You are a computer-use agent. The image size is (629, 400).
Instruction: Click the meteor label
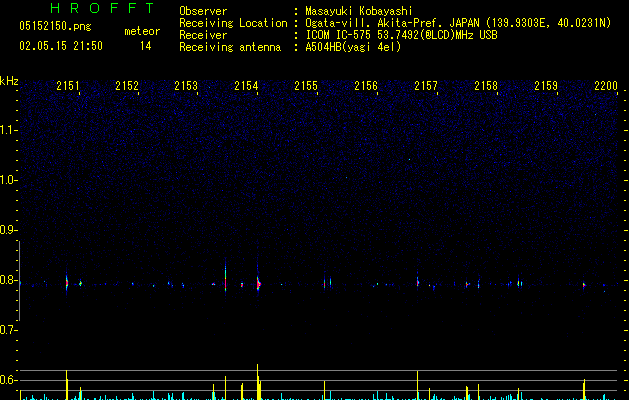pyautogui.click(x=142, y=31)
